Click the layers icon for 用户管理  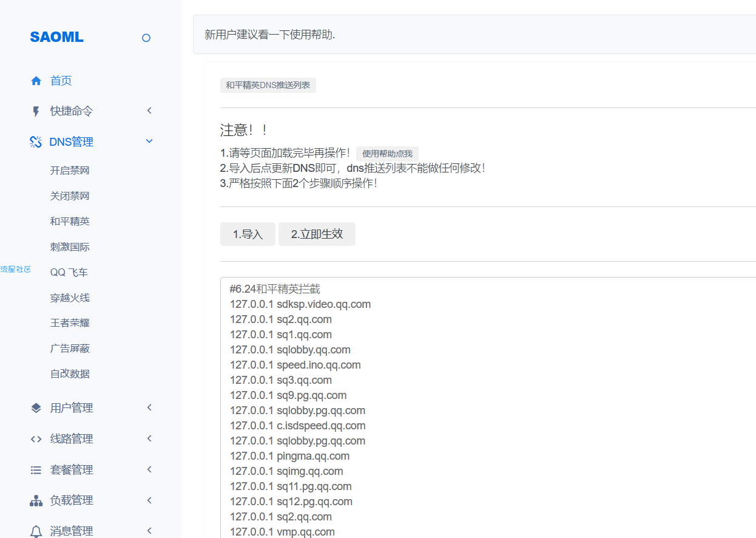pyautogui.click(x=36, y=408)
